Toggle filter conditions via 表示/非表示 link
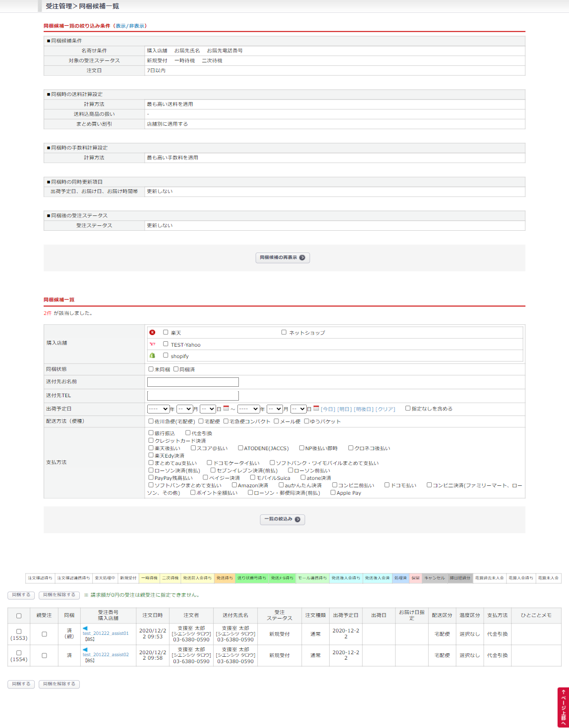 tap(131, 26)
